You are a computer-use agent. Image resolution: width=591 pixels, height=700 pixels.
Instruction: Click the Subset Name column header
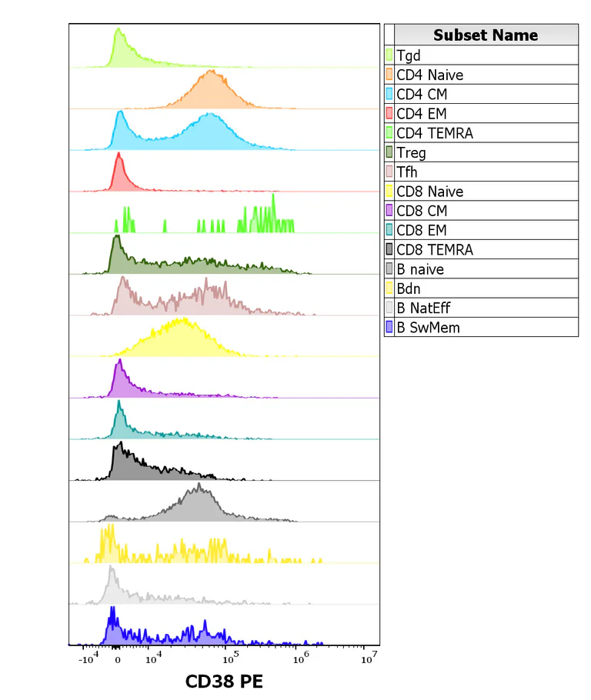(x=486, y=35)
